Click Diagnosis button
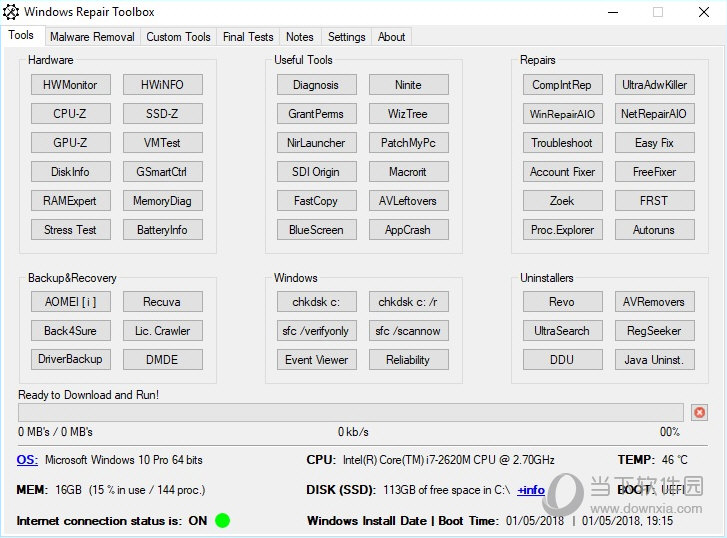This screenshot has width=727, height=538. coord(317,85)
